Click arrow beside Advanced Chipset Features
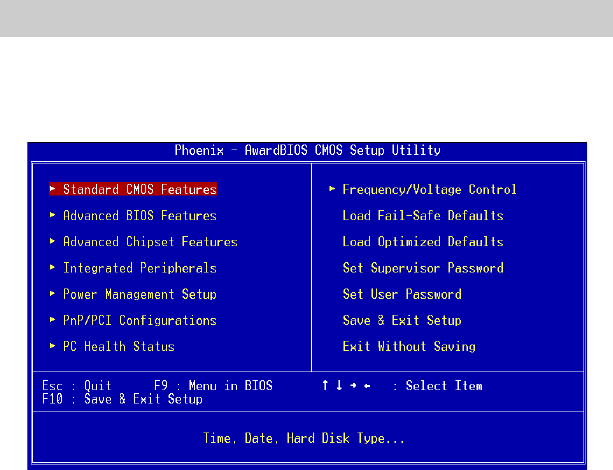The width and height of the screenshot is (613, 470). tap(52, 241)
